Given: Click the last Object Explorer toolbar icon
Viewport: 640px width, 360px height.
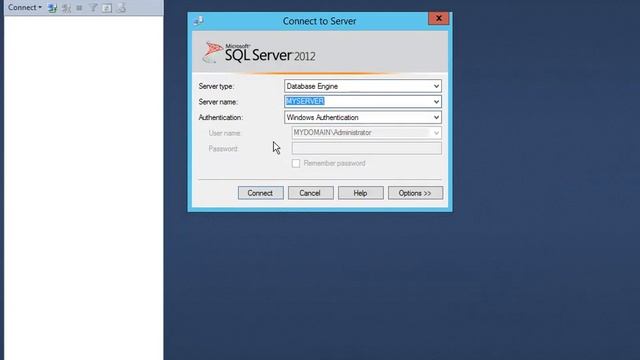Looking at the screenshot, I should (x=121, y=8).
